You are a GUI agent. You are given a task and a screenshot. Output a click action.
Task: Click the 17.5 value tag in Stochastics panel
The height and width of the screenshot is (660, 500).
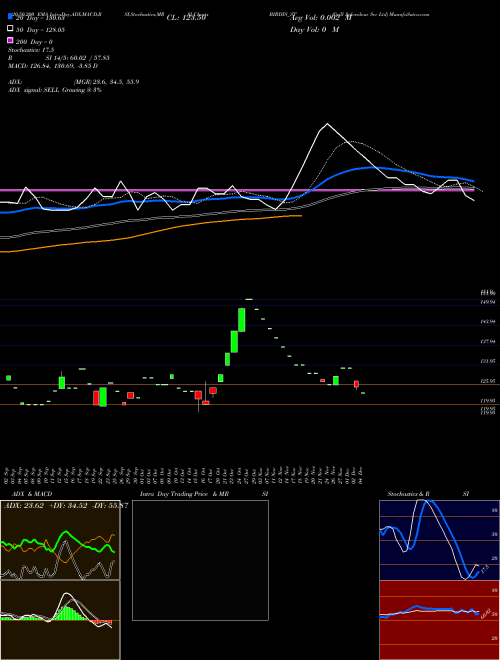(484, 569)
